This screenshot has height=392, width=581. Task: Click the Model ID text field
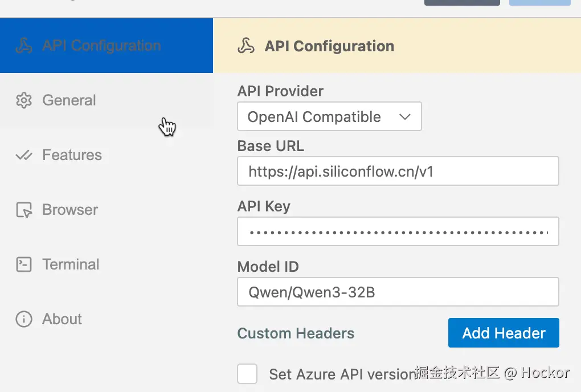click(398, 292)
